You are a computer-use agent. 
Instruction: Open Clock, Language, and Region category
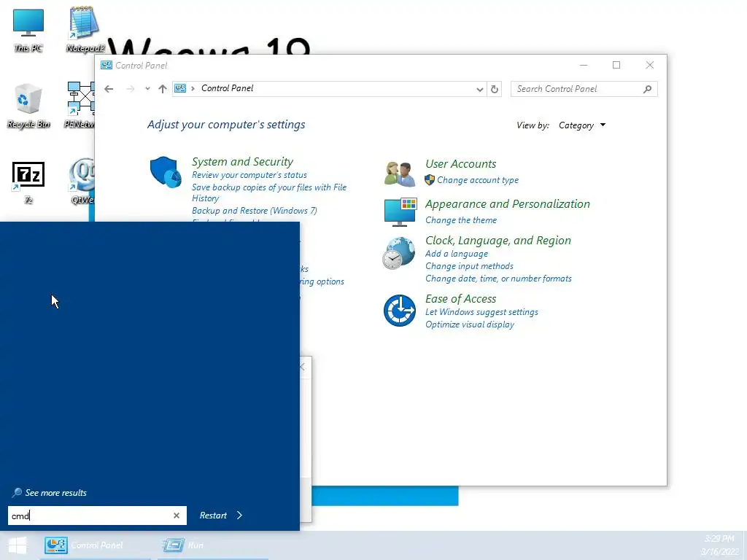498,241
